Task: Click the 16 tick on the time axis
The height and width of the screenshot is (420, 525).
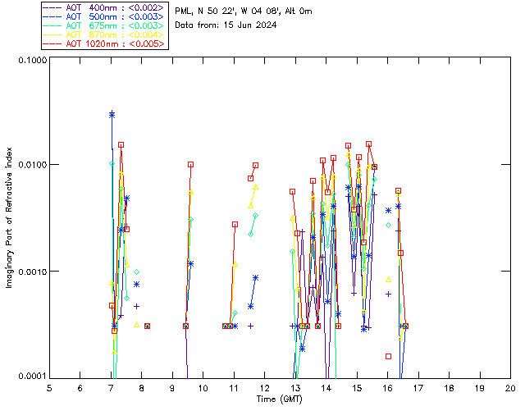Action: (388, 388)
